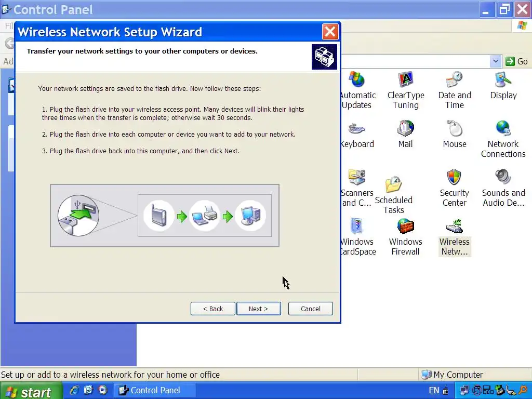Click the Control Panel taskbar button
The width and height of the screenshot is (532, 399).
coord(154,391)
